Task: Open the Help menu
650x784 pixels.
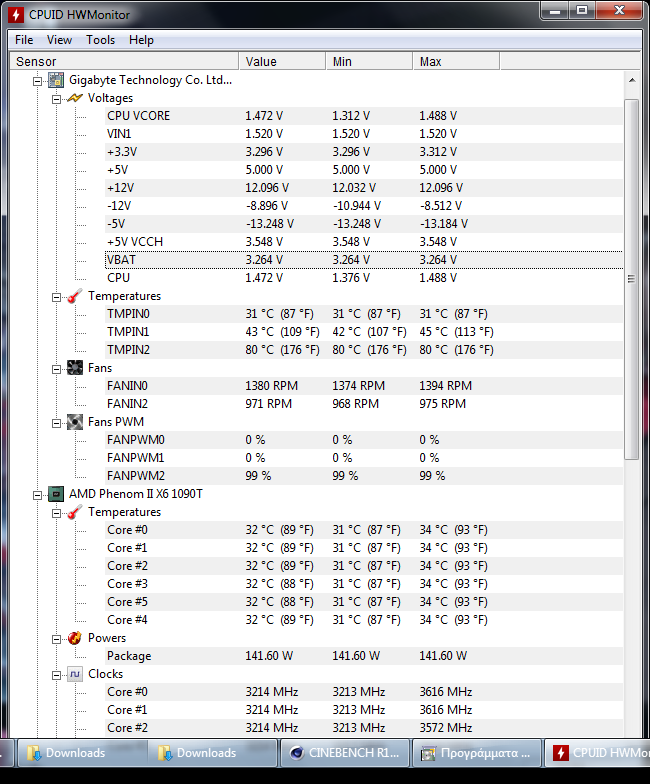Action: (x=141, y=40)
